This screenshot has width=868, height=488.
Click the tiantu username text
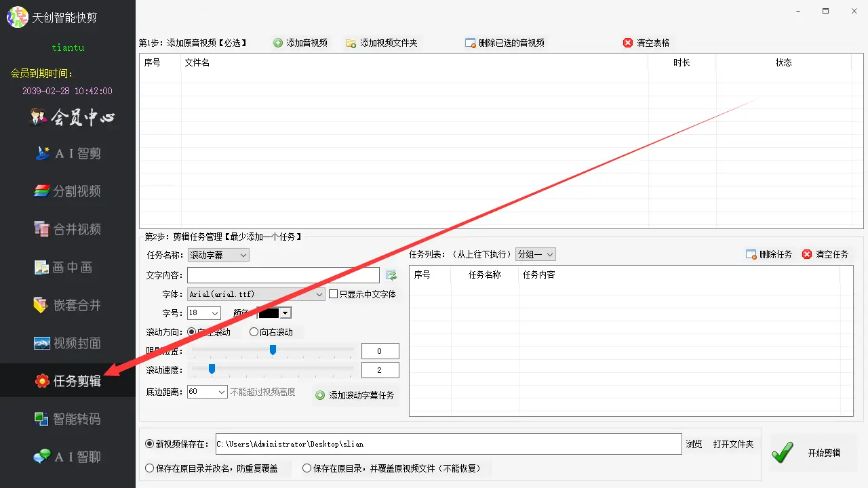coord(68,47)
